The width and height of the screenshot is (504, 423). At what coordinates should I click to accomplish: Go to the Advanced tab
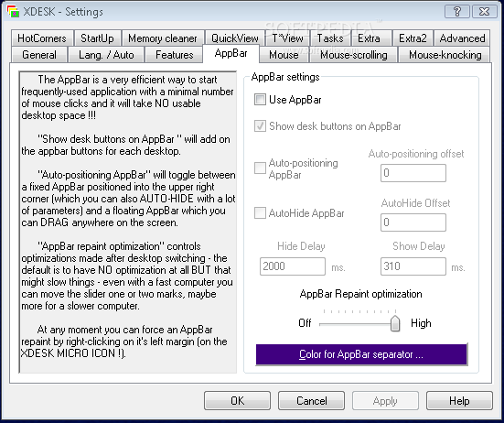click(x=462, y=38)
